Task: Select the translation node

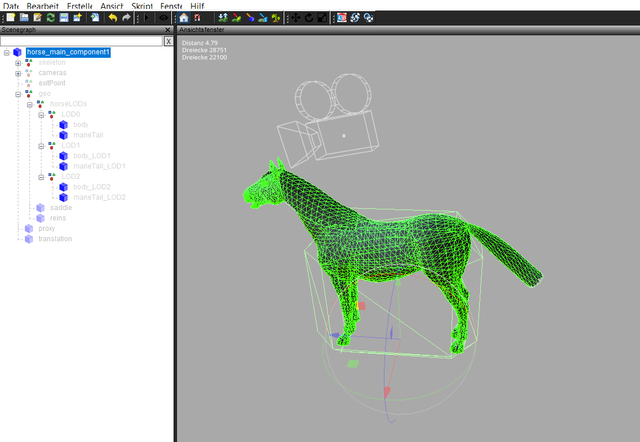Action: [55, 239]
